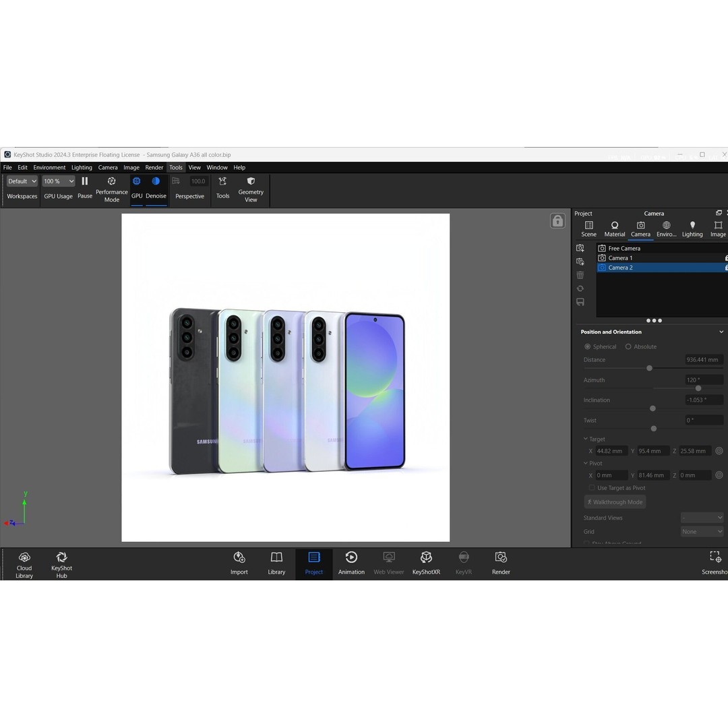The image size is (728, 728).
Task: Click the Perspective camera icon
Action: pos(176,181)
